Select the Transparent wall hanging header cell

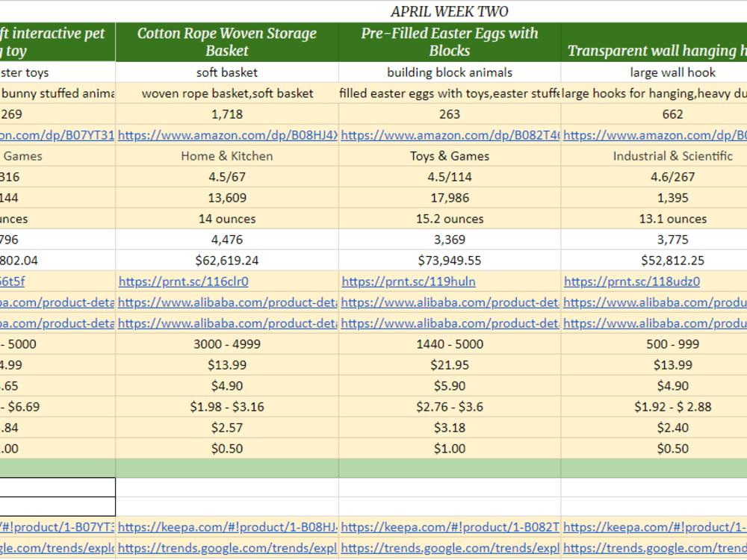point(654,42)
